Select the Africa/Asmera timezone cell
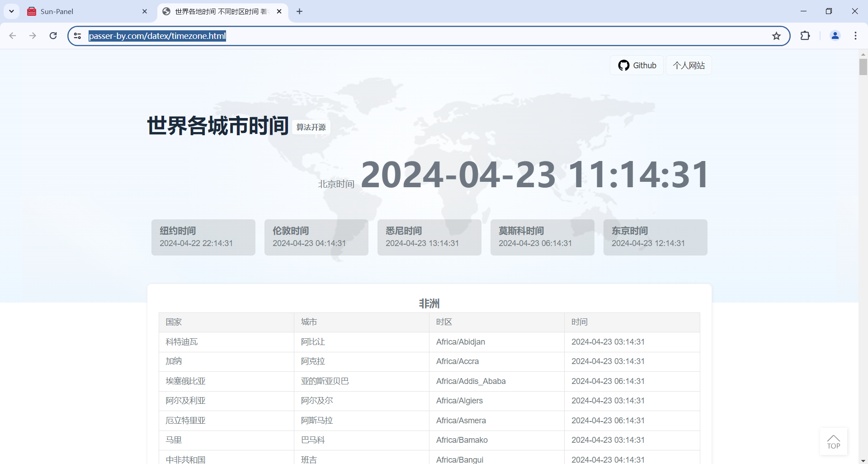868x464 pixels. (x=497, y=421)
